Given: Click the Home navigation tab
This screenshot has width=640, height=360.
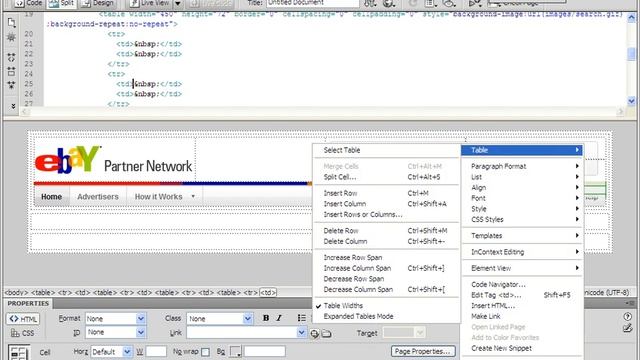Looking at the screenshot, I should pyautogui.click(x=51, y=196).
